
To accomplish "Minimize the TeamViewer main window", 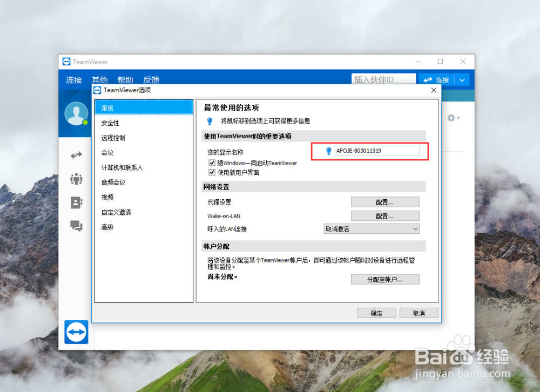I will 418,62.
